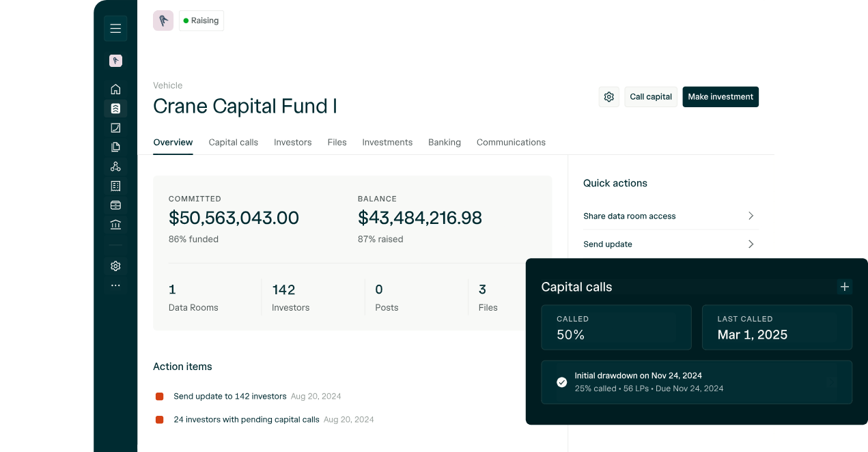Open 'Send update to 142 investors' action item
Viewport: 868px width, 452px height.
[x=230, y=396]
